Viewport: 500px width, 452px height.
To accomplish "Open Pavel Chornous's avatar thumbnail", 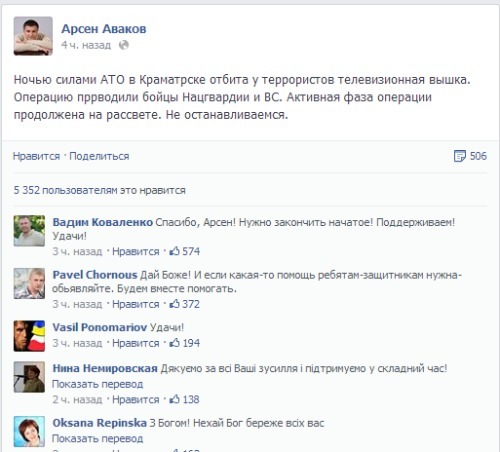I will click(29, 283).
